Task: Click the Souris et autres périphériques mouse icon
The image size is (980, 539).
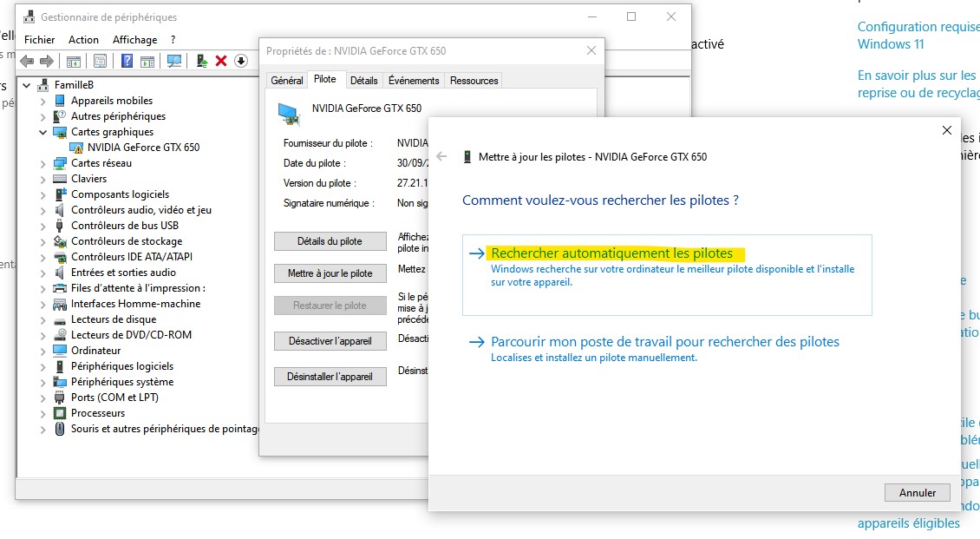Action: pos(60,429)
